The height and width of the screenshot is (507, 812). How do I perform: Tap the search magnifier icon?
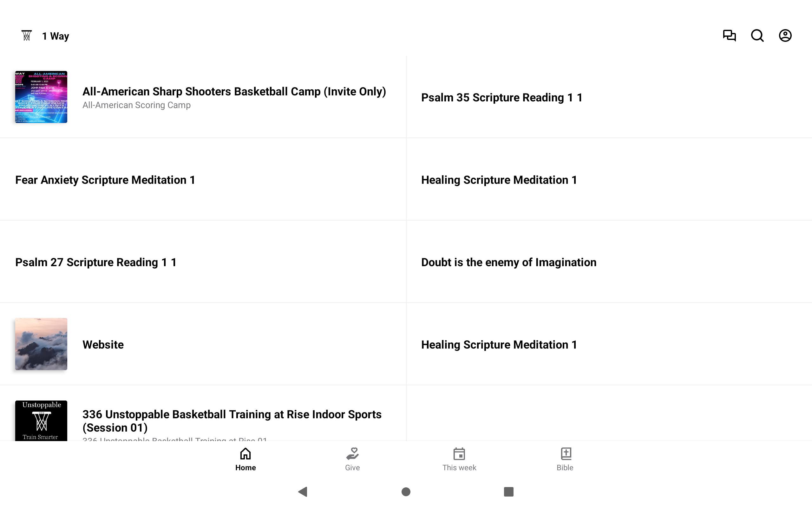coord(757,35)
